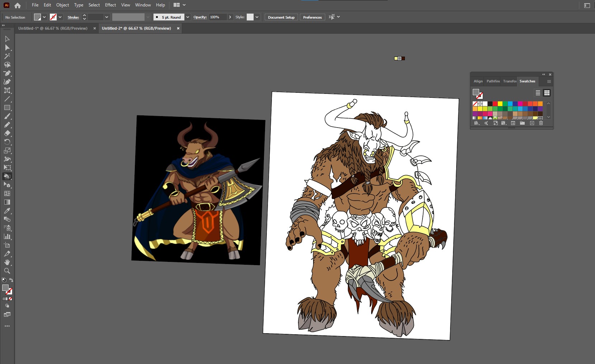Viewport: 595px width, 364px height.
Task: Open the control bar Fill color dropdown
Action: pyautogui.click(x=44, y=17)
